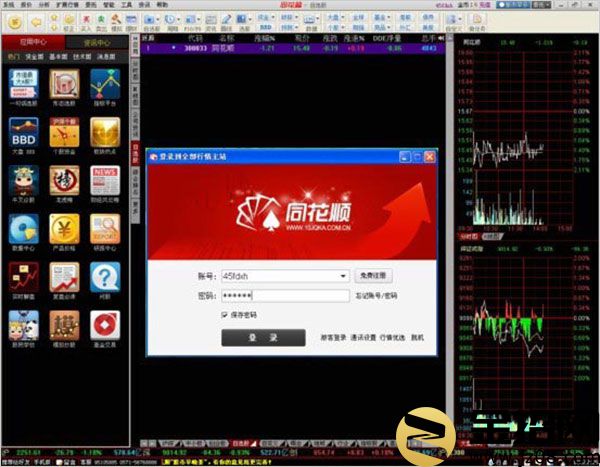The height and width of the screenshot is (467, 600).
Task: Click the 涨幅% column header
Action: (x=265, y=38)
